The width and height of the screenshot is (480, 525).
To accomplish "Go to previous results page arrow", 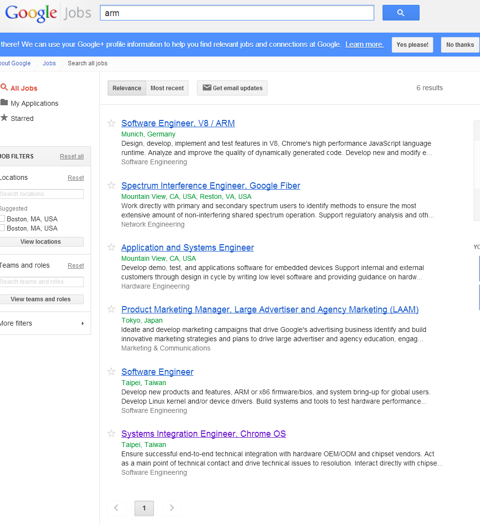I will point(116,508).
